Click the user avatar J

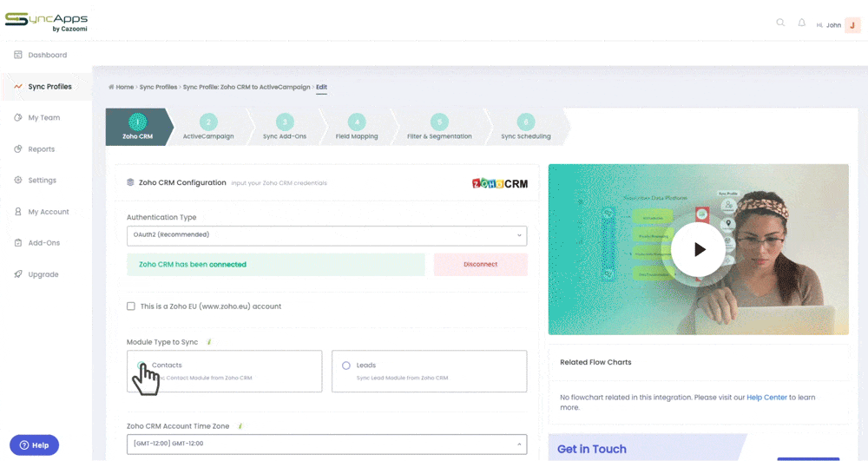[x=852, y=25]
